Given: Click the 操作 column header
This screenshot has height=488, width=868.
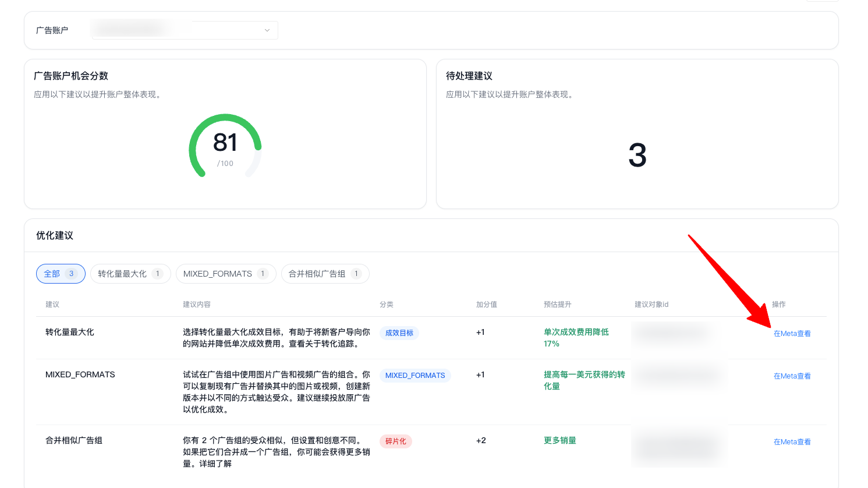Looking at the screenshot, I should click(779, 305).
